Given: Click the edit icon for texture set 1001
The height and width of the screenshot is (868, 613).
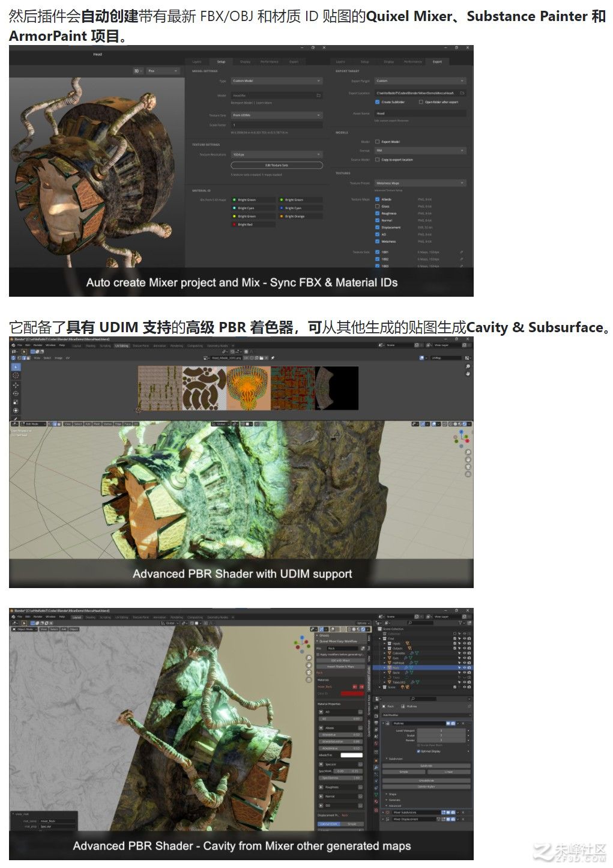Looking at the screenshot, I should coord(461,252).
